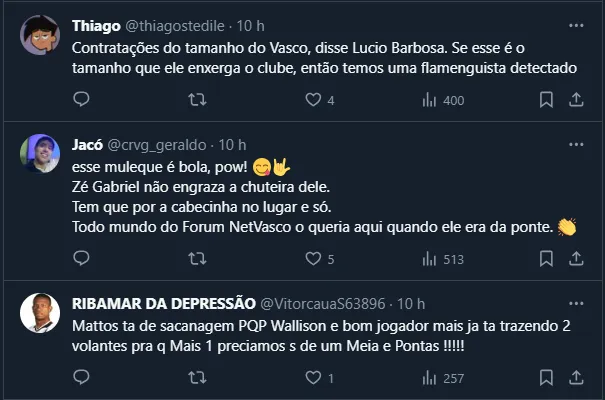Reply to RIBAMAR DA DEPRESSÃO's tweet
This screenshot has height=400, width=605.
[x=82, y=378]
